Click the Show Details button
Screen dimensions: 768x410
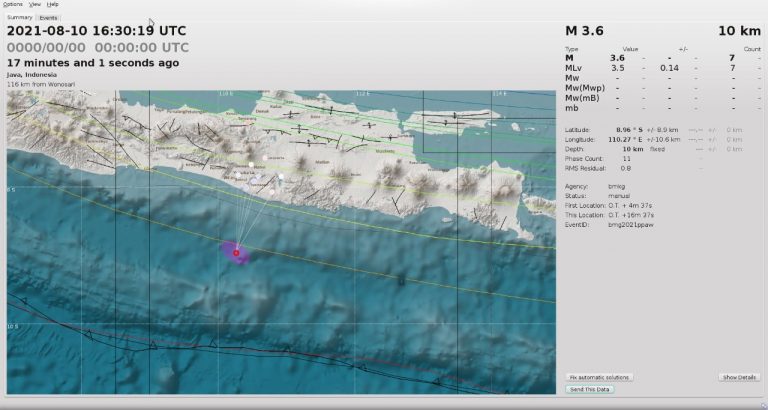coord(740,377)
